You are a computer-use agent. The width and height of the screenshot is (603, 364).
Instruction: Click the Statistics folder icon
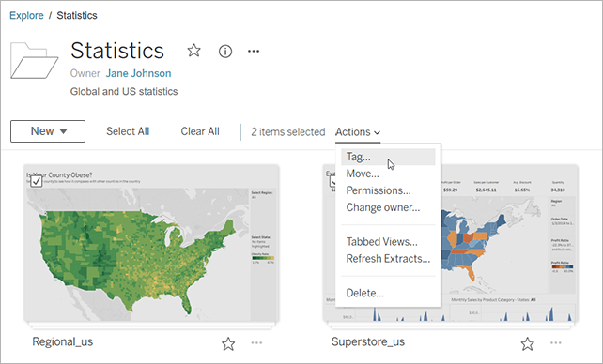34,61
